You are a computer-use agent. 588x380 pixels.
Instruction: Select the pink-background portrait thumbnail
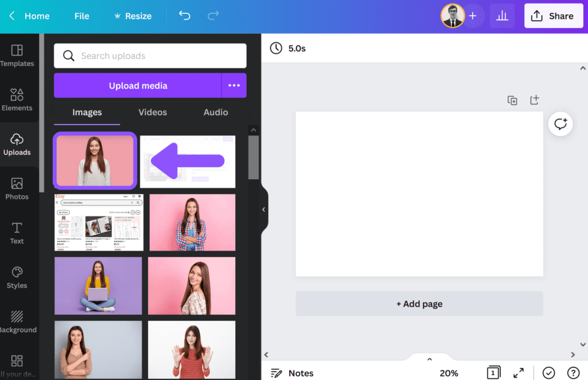click(x=94, y=161)
